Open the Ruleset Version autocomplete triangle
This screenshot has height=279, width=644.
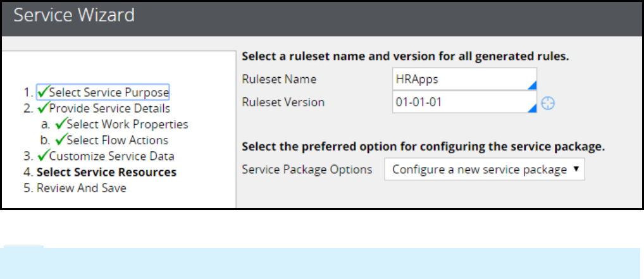(x=532, y=109)
